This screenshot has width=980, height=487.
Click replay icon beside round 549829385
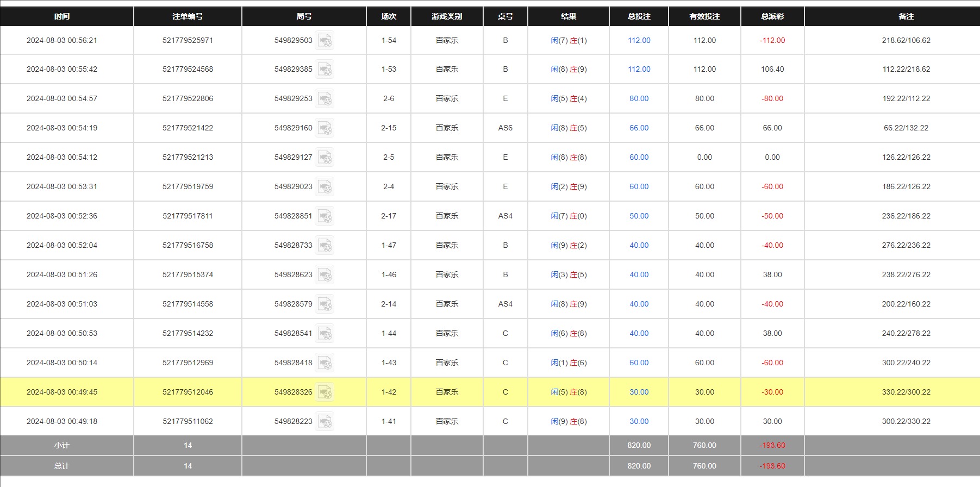pyautogui.click(x=324, y=70)
